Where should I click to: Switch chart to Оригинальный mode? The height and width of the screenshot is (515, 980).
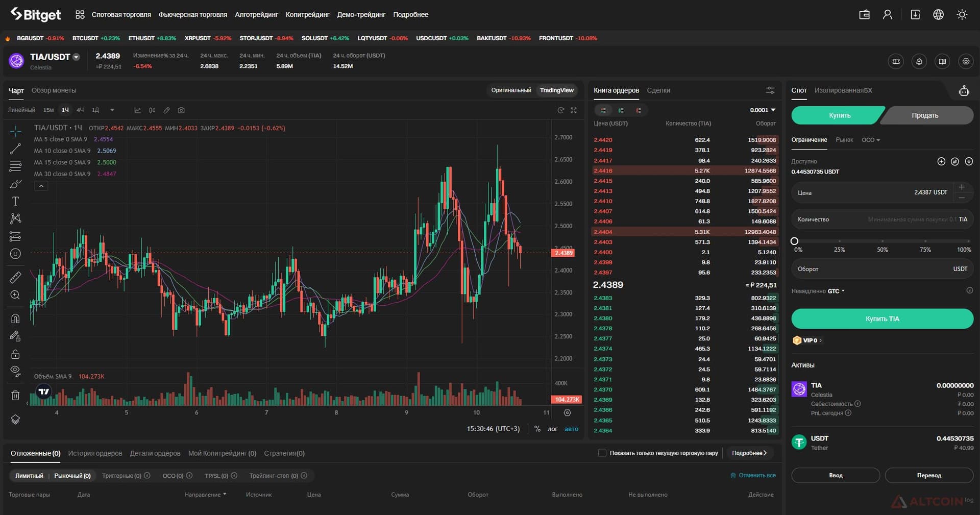[x=511, y=90]
